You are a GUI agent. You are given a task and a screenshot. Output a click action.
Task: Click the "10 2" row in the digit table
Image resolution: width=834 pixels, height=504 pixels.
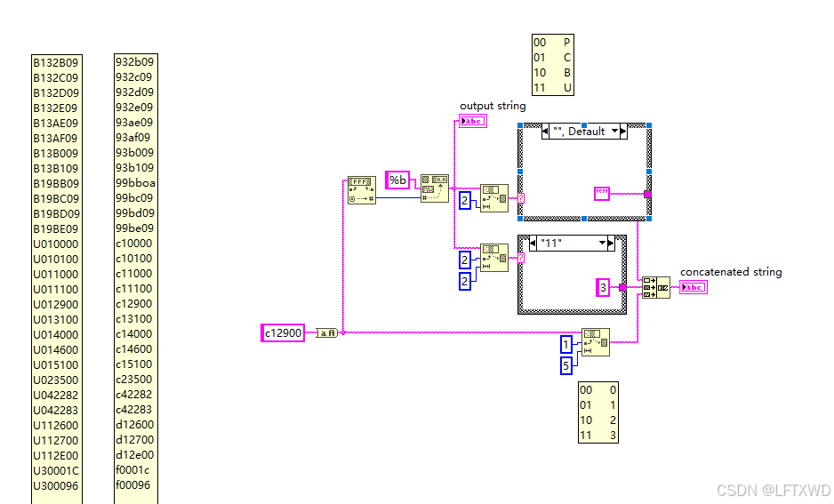(x=598, y=420)
